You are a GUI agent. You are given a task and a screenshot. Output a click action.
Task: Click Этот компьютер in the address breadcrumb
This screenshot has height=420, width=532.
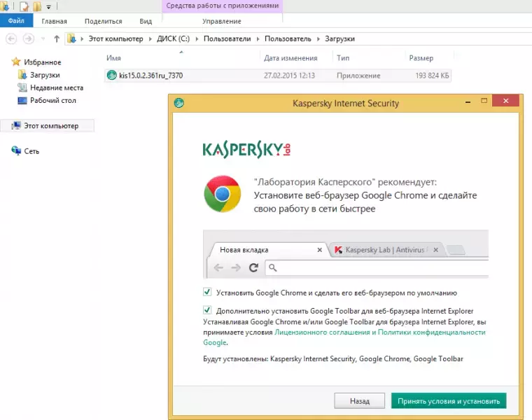pyautogui.click(x=115, y=39)
